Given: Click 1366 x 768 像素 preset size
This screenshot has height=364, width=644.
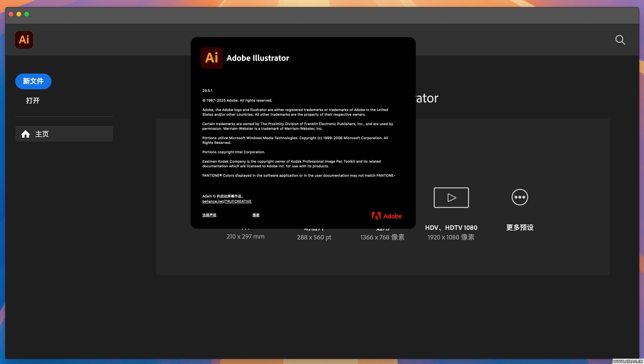Looking at the screenshot, I should (382, 237).
